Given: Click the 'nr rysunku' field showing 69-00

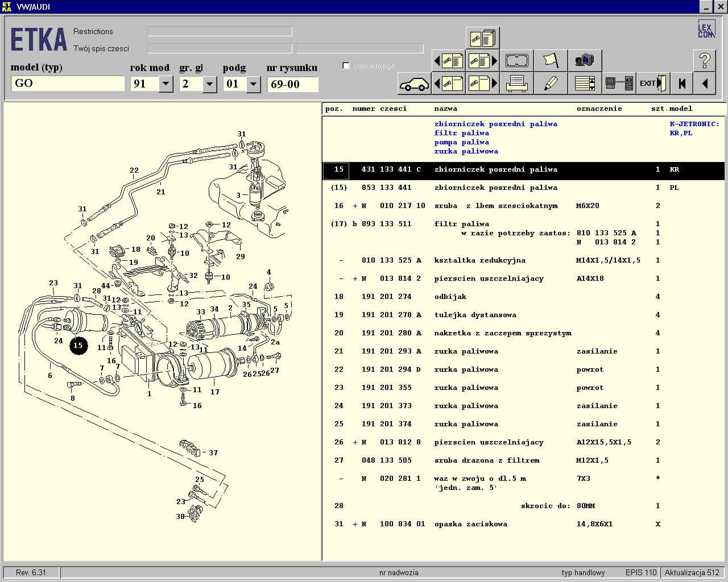Looking at the screenshot, I should (x=292, y=84).
